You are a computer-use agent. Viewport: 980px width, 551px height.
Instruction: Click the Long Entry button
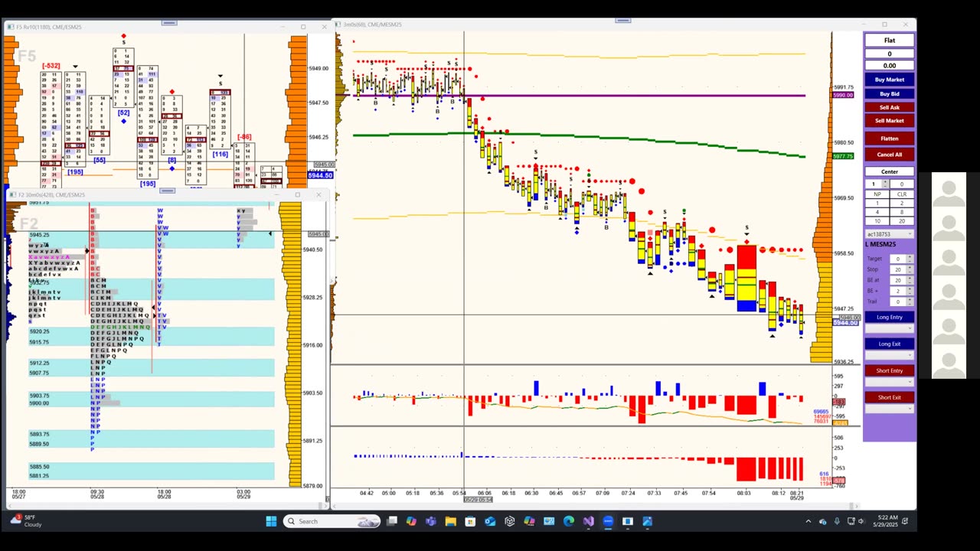tap(889, 317)
